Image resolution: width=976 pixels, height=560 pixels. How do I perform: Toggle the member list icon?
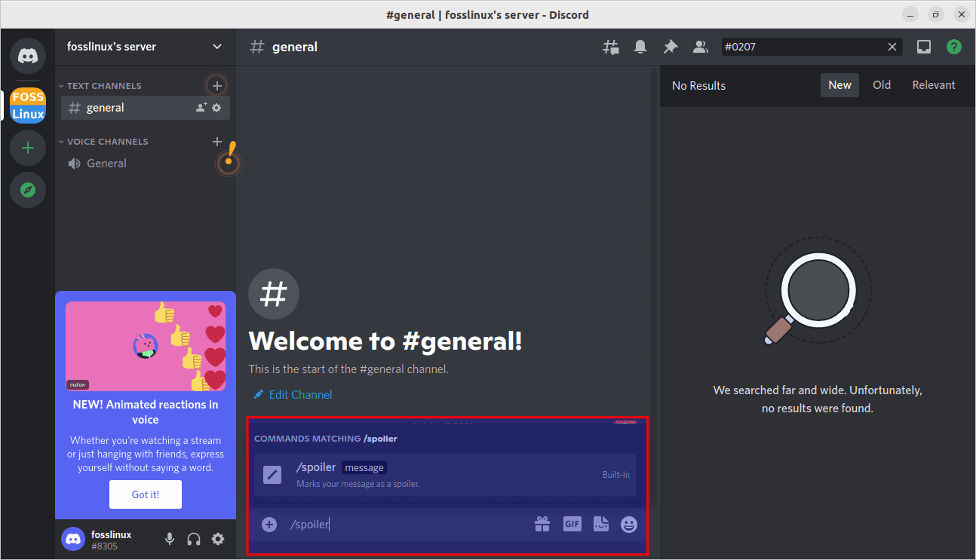click(x=701, y=47)
